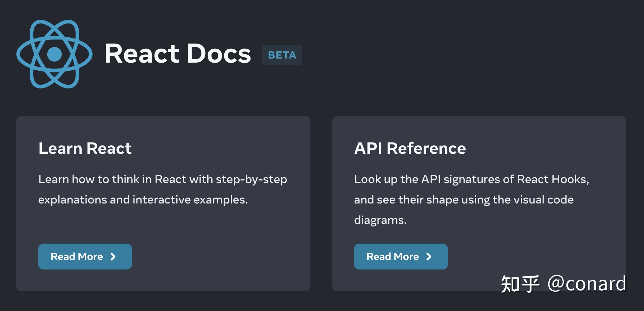
Task: Click the Learn React description text
Action: click(163, 190)
